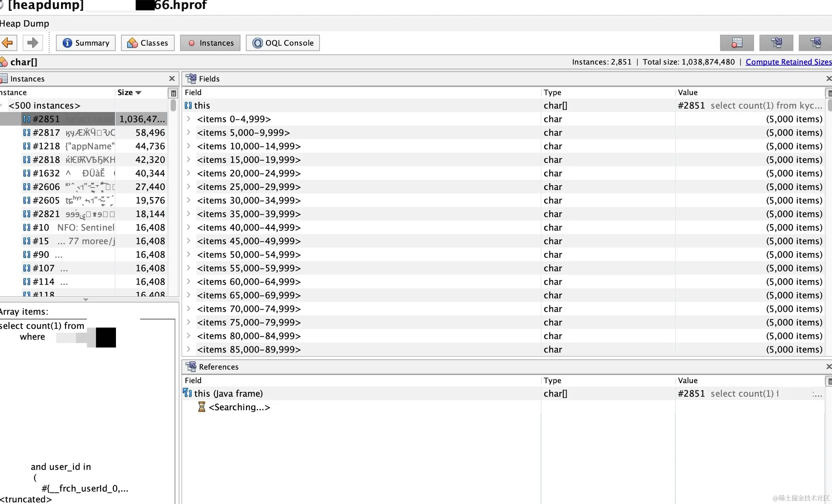Click the array icon of instance #2817
Image resolution: width=832 pixels, height=504 pixels.
coord(26,133)
